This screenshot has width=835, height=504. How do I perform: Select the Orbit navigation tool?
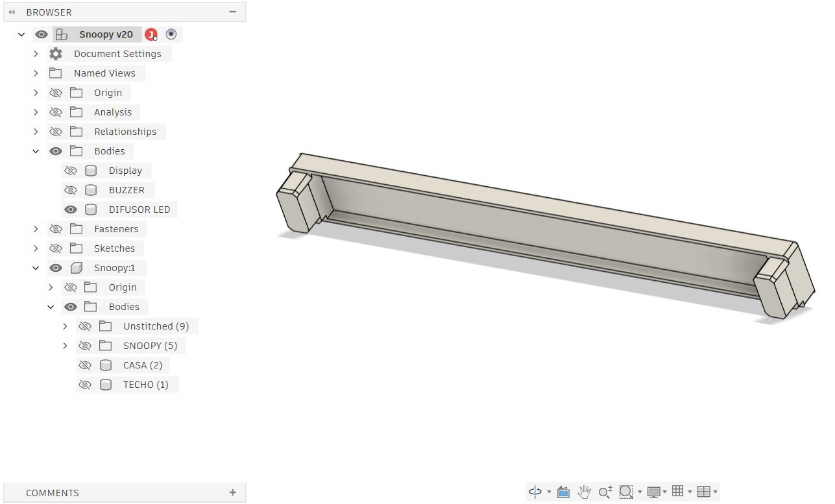point(535,492)
